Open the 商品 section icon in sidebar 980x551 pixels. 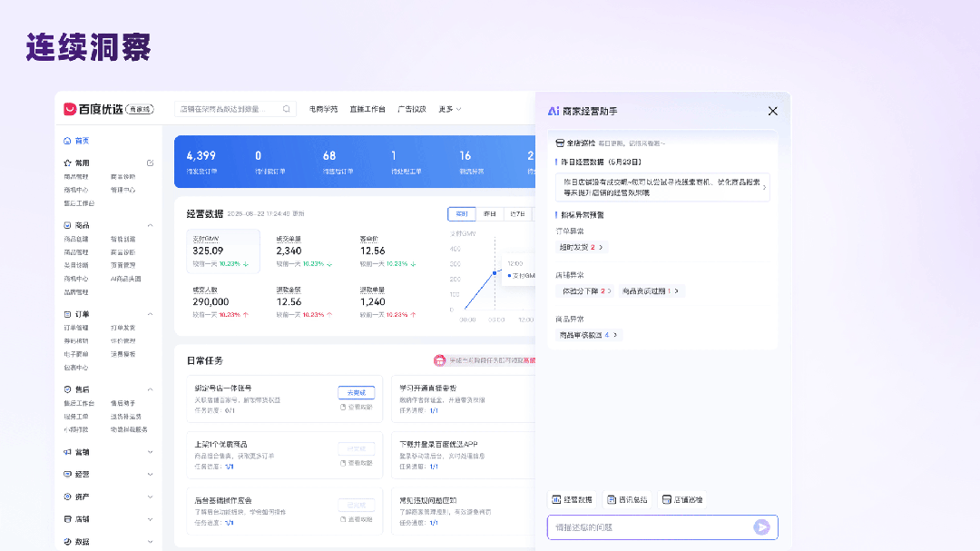click(x=66, y=223)
